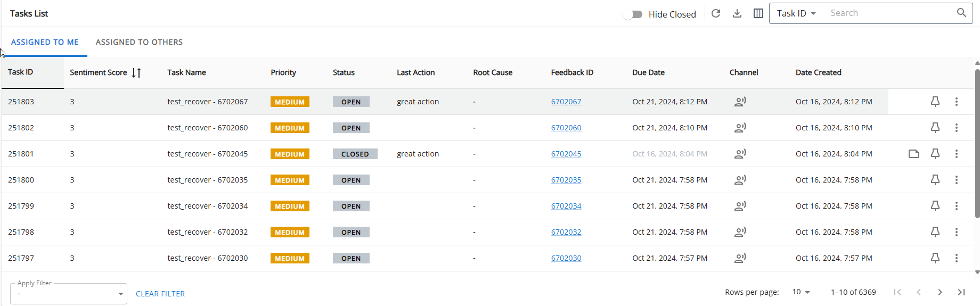Click into the Search input field
Image resolution: width=980 pixels, height=306 pixels.
tap(889, 13)
